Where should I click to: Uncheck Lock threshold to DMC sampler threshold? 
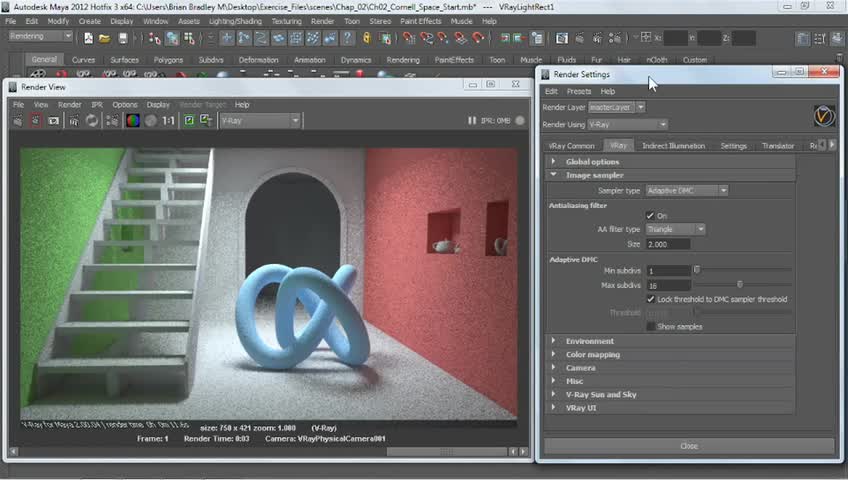(650, 299)
